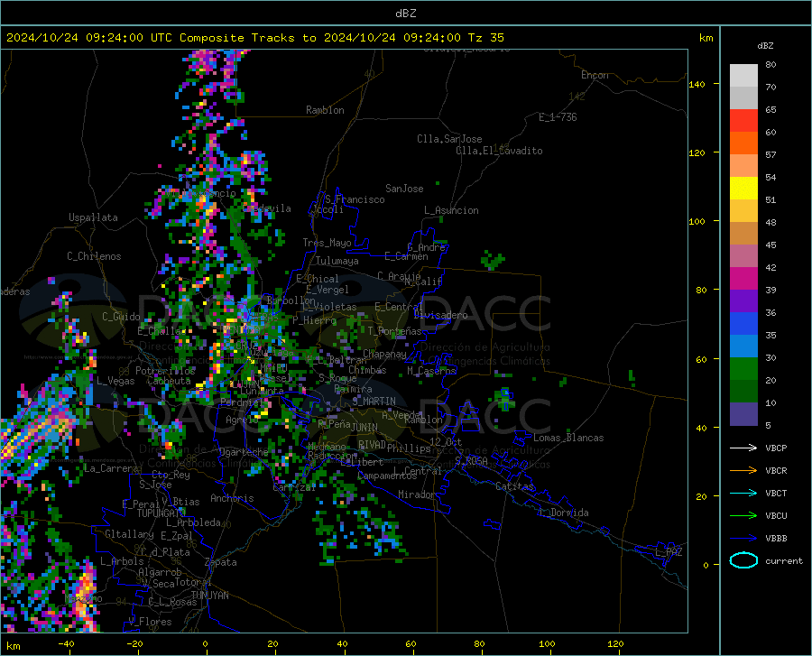The image size is (812, 656).
Task: Click the red 60 dBZ color swatch
Action: pyautogui.click(x=743, y=121)
